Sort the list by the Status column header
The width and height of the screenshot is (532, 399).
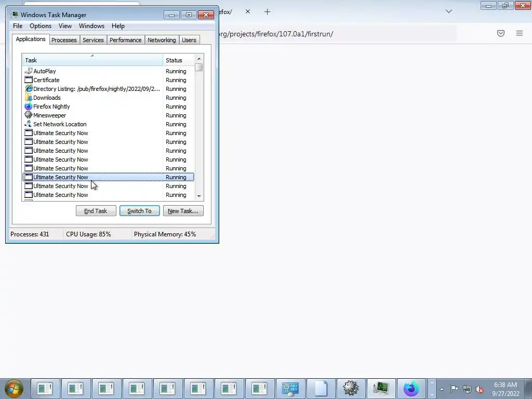pyautogui.click(x=178, y=60)
